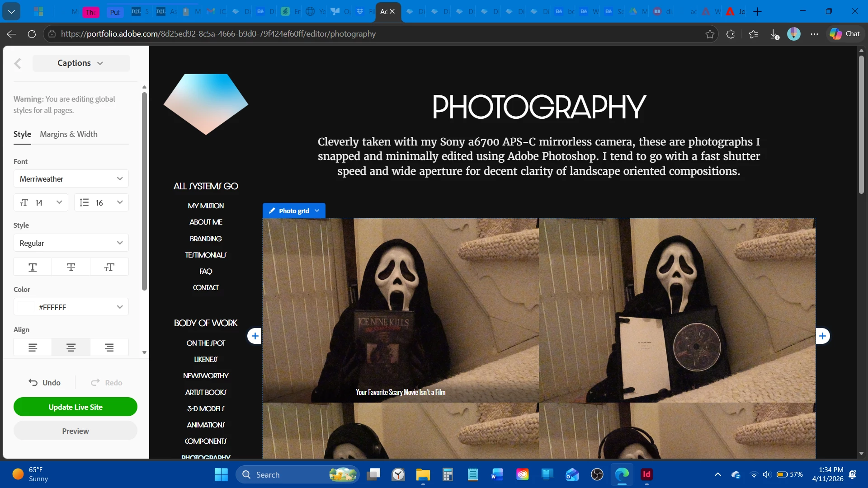Toggle underline text style
Image resolution: width=868 pixels, height=488 pixels.
[33, 267]
